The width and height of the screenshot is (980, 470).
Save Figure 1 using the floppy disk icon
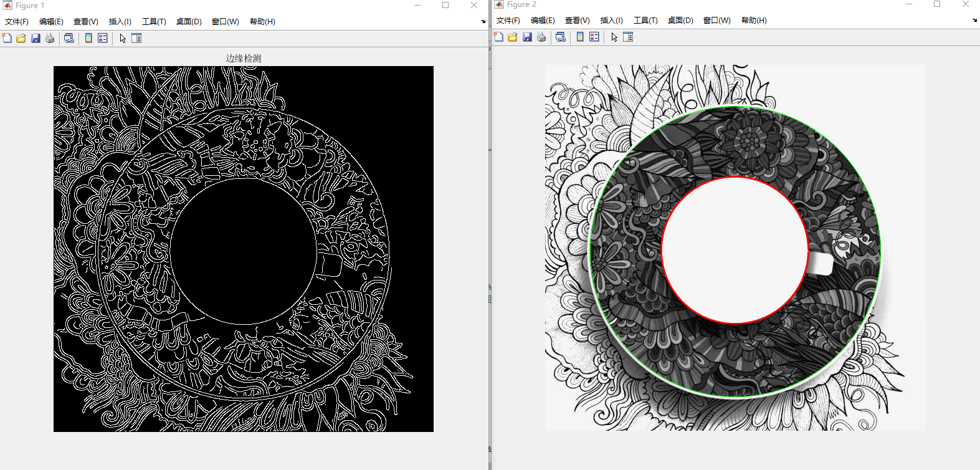(36, 38)
